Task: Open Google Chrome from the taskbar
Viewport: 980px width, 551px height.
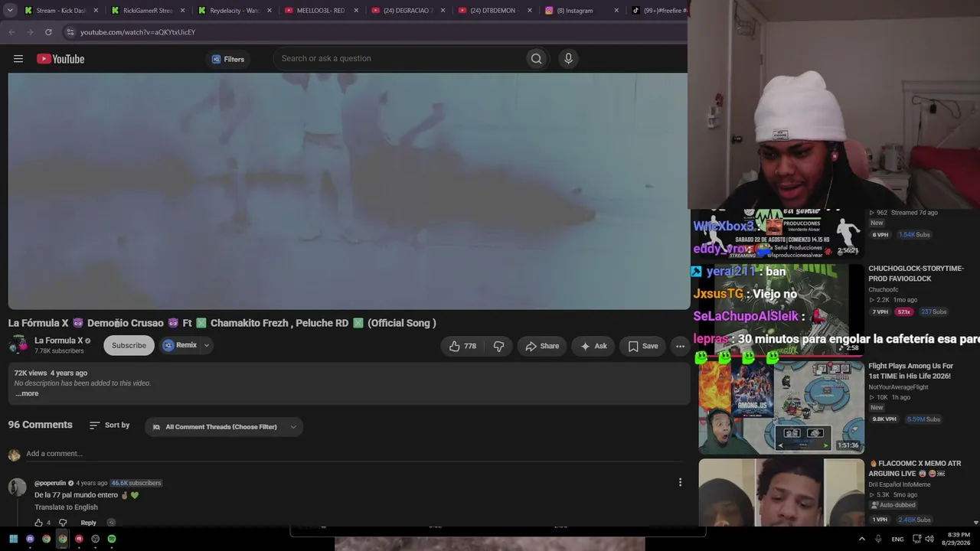Action: tap(63, 539)
